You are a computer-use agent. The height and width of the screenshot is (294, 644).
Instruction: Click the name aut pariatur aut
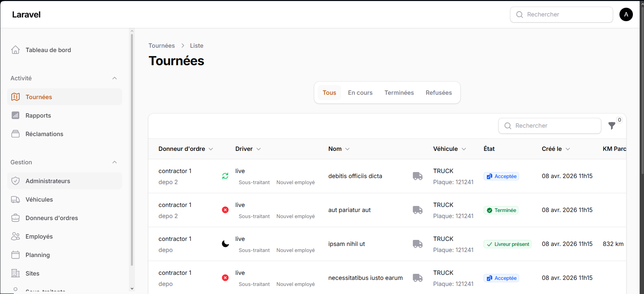point(349,210)
